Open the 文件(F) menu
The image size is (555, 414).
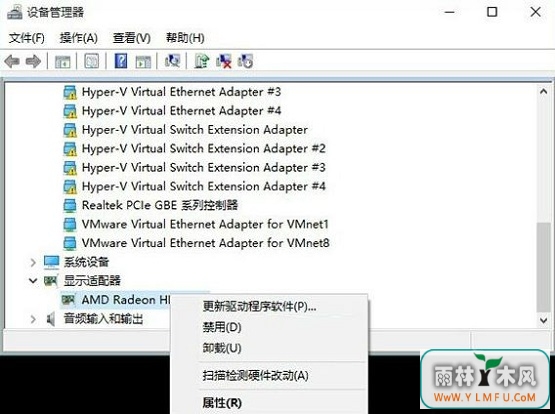[27, 38]
